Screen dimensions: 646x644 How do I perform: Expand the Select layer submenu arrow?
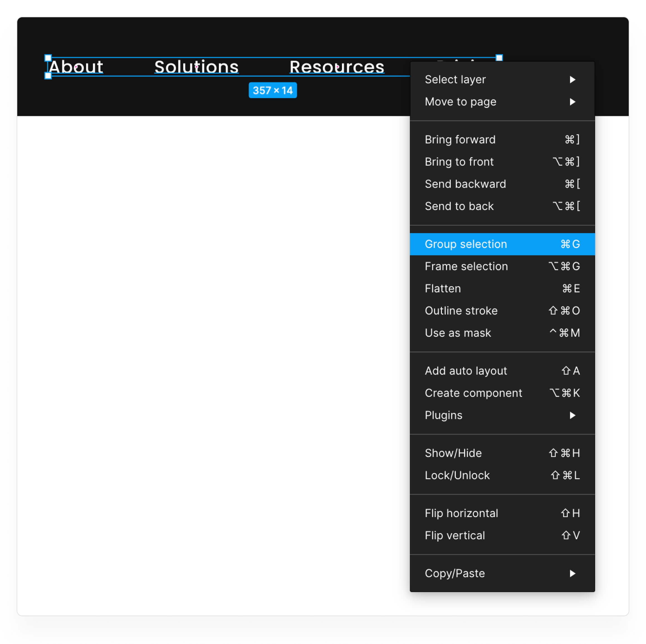click(572, 80)
